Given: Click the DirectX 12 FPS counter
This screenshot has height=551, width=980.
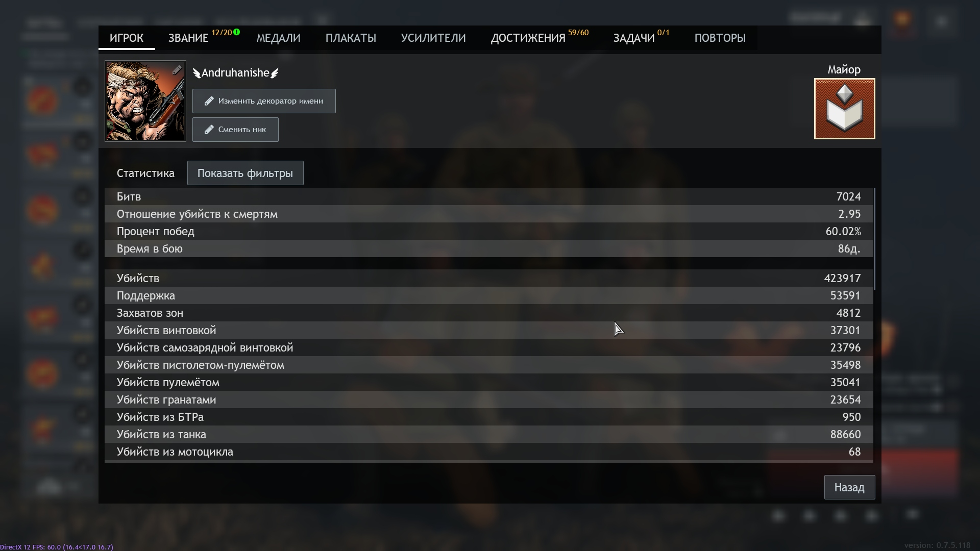Looking at the screenshot, I should tap(57, 547).
